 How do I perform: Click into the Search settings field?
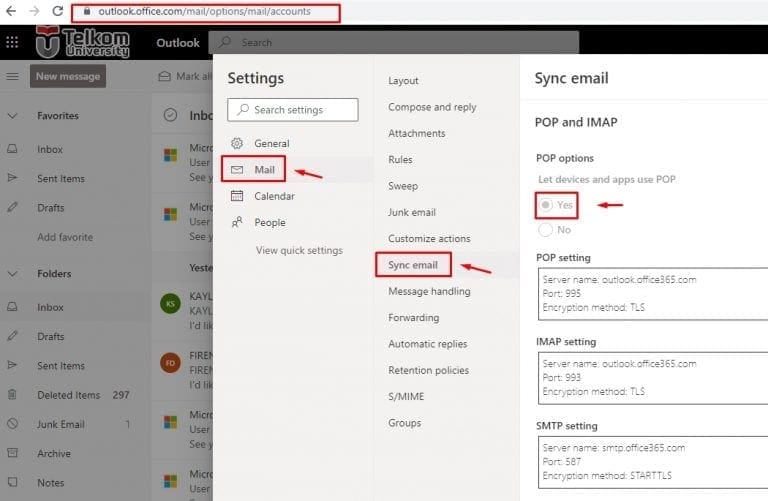[293, 110]
